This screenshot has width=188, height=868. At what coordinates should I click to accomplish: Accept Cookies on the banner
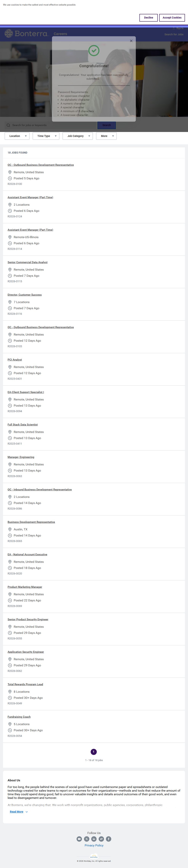(x=172, y=18)
